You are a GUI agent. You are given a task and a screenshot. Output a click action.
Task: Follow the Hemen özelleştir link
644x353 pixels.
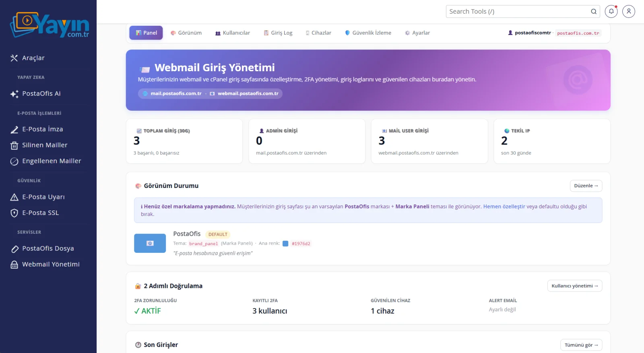coord(504,206)
